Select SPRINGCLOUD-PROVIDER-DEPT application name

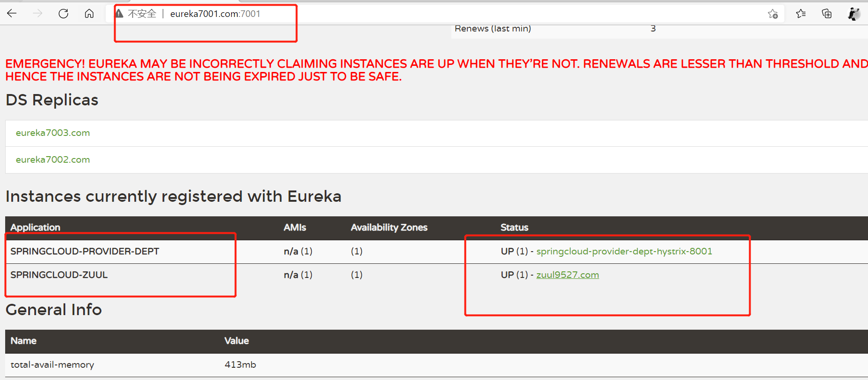[85, 252]
